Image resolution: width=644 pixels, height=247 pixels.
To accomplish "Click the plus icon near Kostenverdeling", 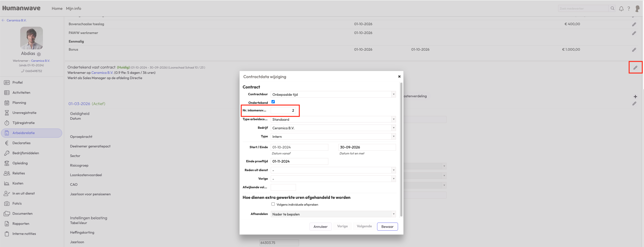I will [635, 97].
